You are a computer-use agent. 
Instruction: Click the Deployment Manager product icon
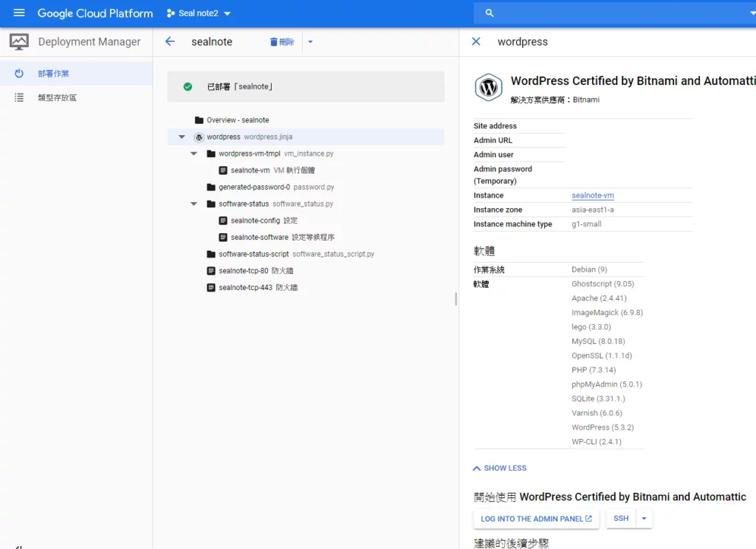pyautogui.click(x=19, y=42)
